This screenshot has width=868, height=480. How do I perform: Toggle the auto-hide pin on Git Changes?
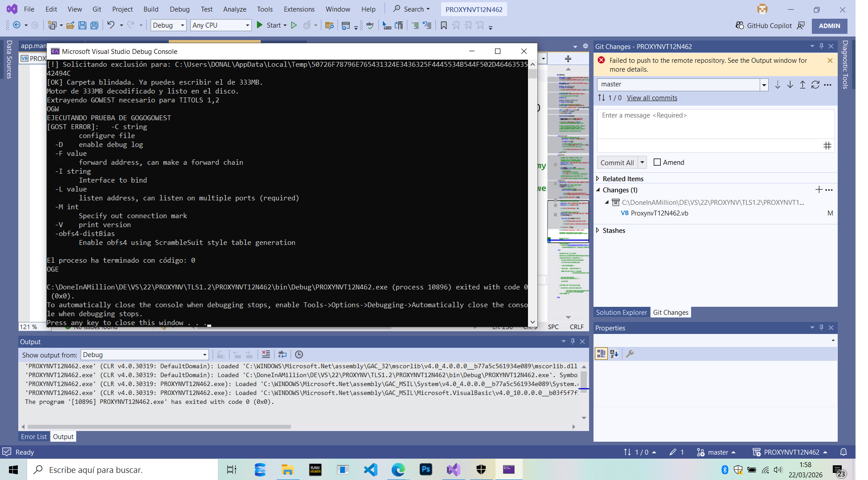[821, 46]
